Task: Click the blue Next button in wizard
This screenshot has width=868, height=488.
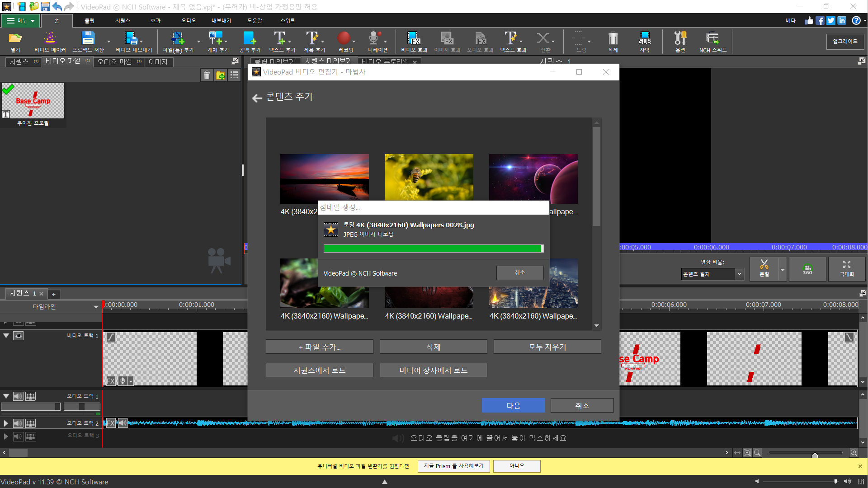Action: click(x=513, y=405)
